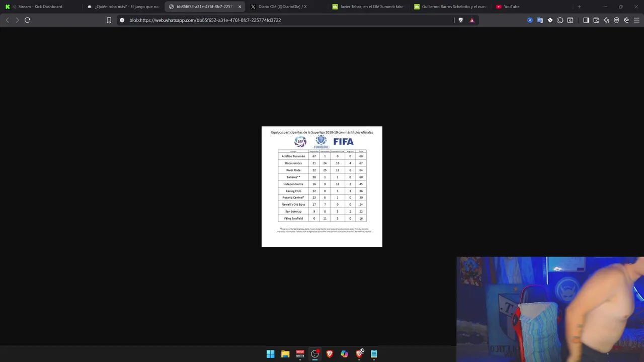Bookmark this page using the bookmark icon
644x362 pixels.
click(x=109, y=20)
